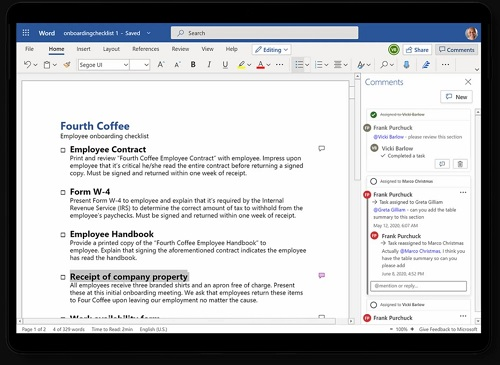Apply red font color

tap(261, 65)
